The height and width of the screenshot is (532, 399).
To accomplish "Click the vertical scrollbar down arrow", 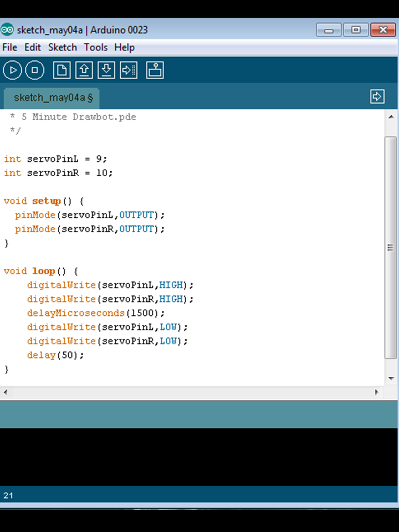I will tap(391, 378).
